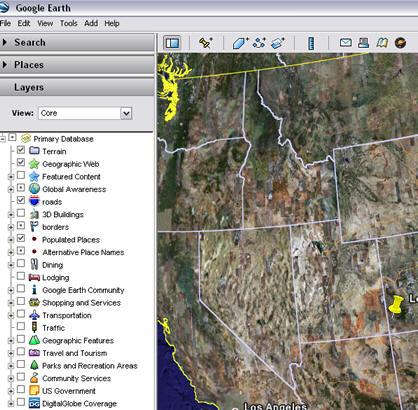Click the Shopping and Services icon
418x410 pixels.
[x=34, y=302]
